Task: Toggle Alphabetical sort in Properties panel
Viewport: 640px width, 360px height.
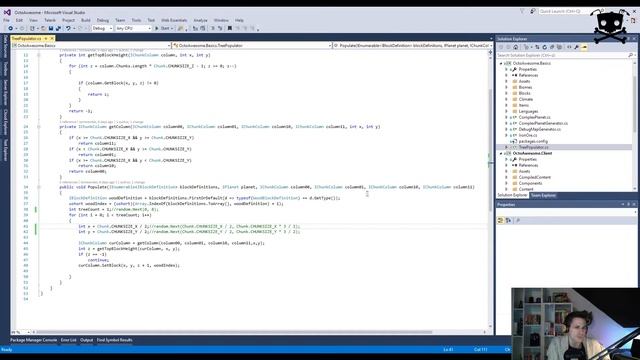Action: [508, 220]
